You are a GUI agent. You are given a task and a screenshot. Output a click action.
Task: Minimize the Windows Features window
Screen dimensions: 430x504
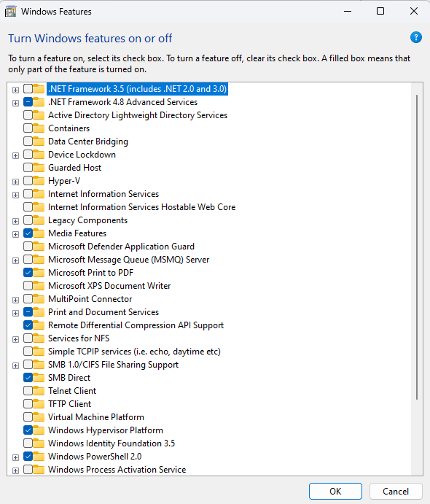click(348, 11)
